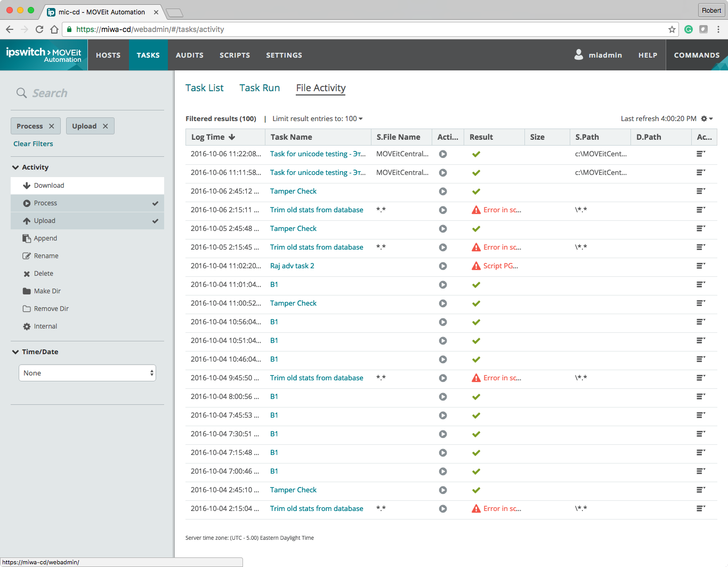The width and height of the screenshot is (728, 567).
Task: Click success checkmark for 2016-10-04 2:45:10 Tamper Check
Action: tap(476, 490)
